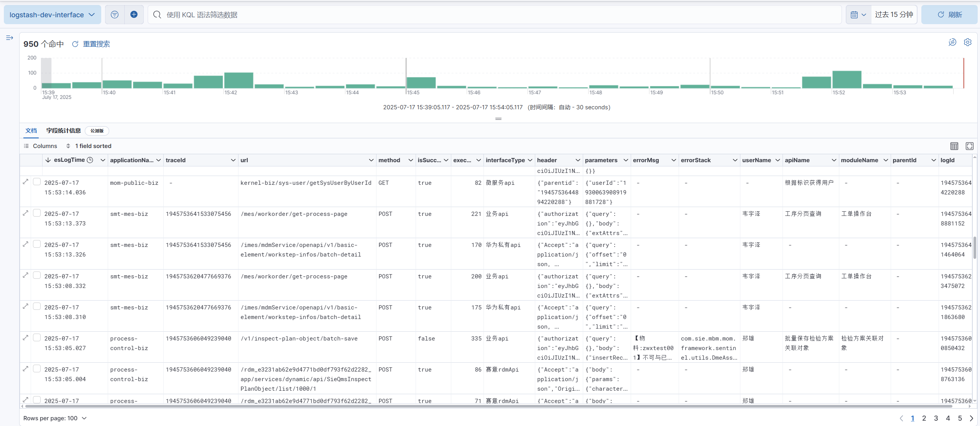980x426 pixels.
Task: Click the add filter plus icon
Action: (x=134, y=15)
